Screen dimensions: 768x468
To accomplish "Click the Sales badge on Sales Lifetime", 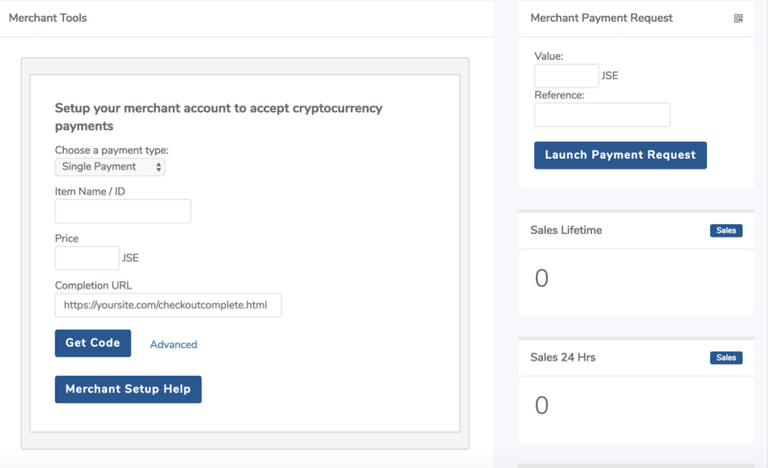I will pos(726,231).
